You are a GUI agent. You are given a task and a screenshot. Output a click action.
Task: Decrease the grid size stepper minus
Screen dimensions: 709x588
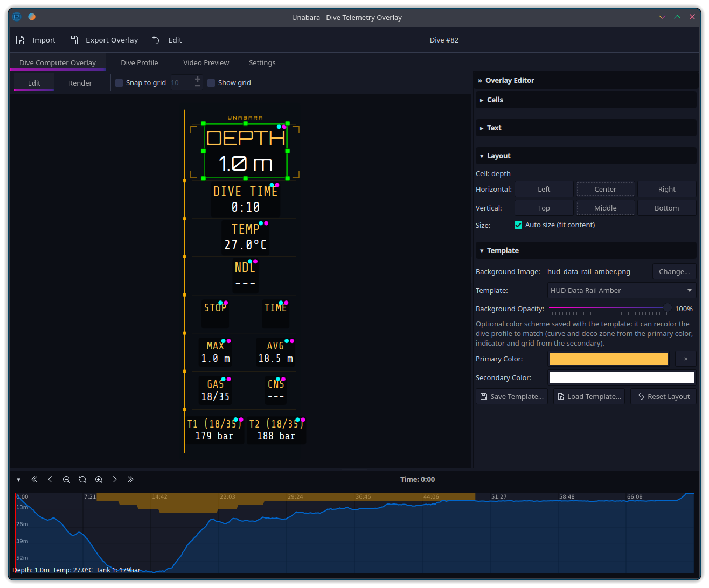click(x=198, y=86)
